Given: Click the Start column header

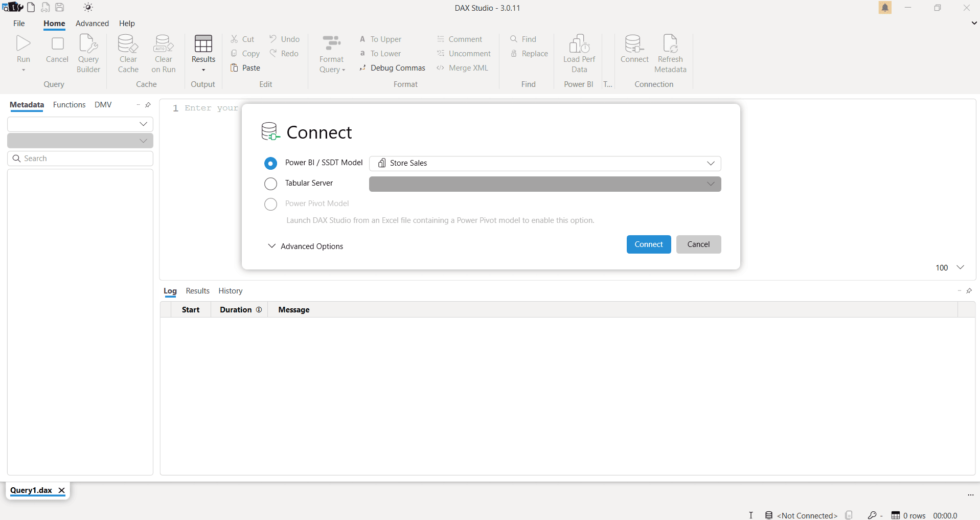Looking at the screenshot, I should click(x=191, y=310).
